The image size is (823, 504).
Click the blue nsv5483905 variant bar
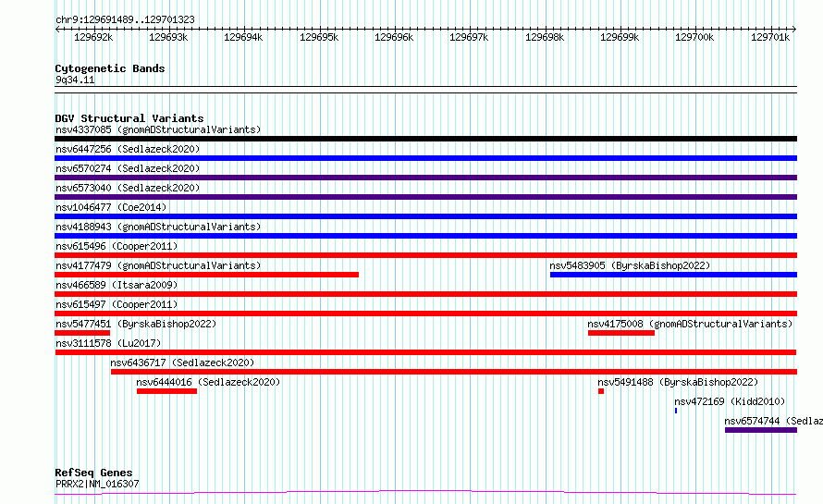pos(673,275)
